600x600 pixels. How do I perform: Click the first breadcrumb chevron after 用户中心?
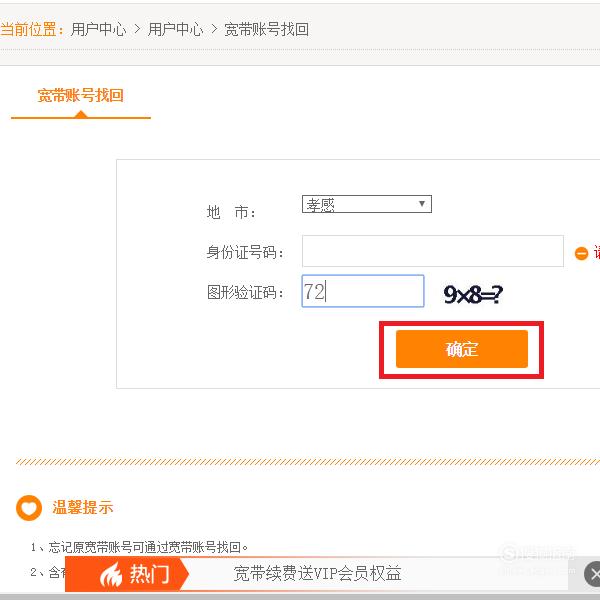(137, 29)
